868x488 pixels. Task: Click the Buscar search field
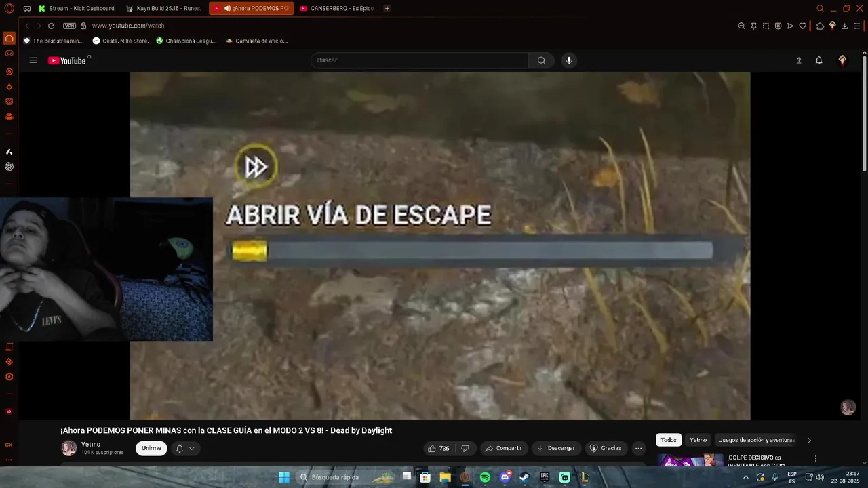[420, 60]
